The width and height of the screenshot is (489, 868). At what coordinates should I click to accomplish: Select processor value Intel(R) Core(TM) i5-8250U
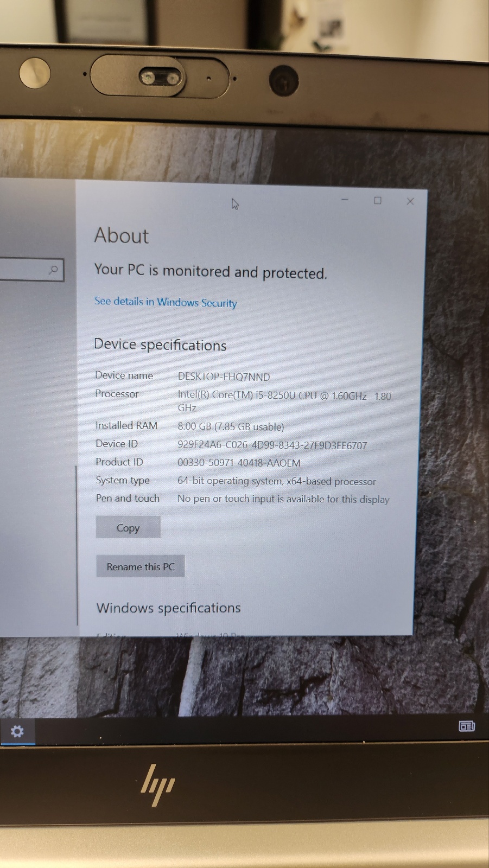click(x=284, y=401)
